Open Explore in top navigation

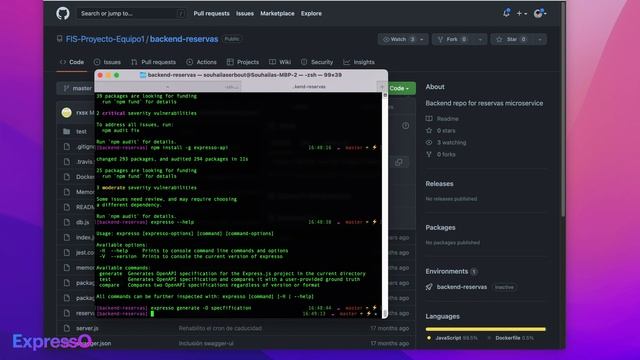(311, 13)
